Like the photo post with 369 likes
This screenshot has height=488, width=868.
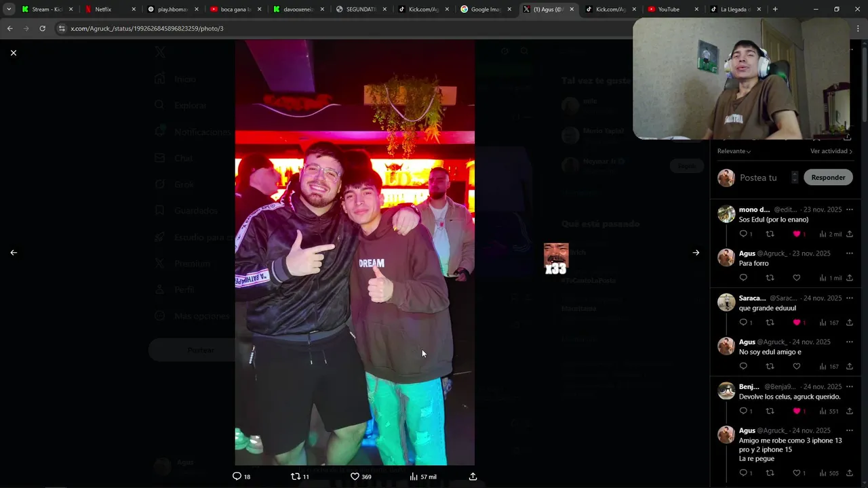tap(361, 476)
